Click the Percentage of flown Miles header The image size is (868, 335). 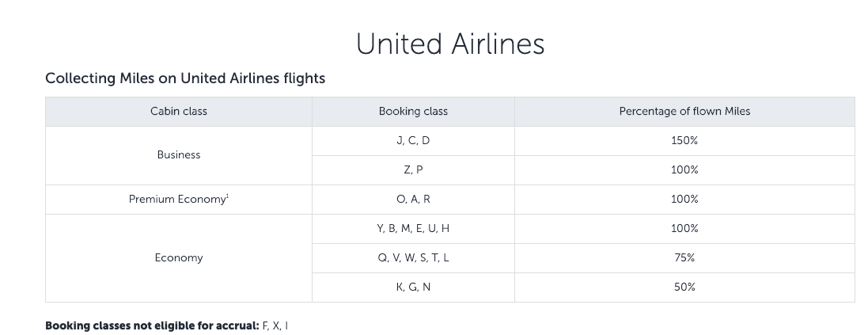tap(684, 112)
